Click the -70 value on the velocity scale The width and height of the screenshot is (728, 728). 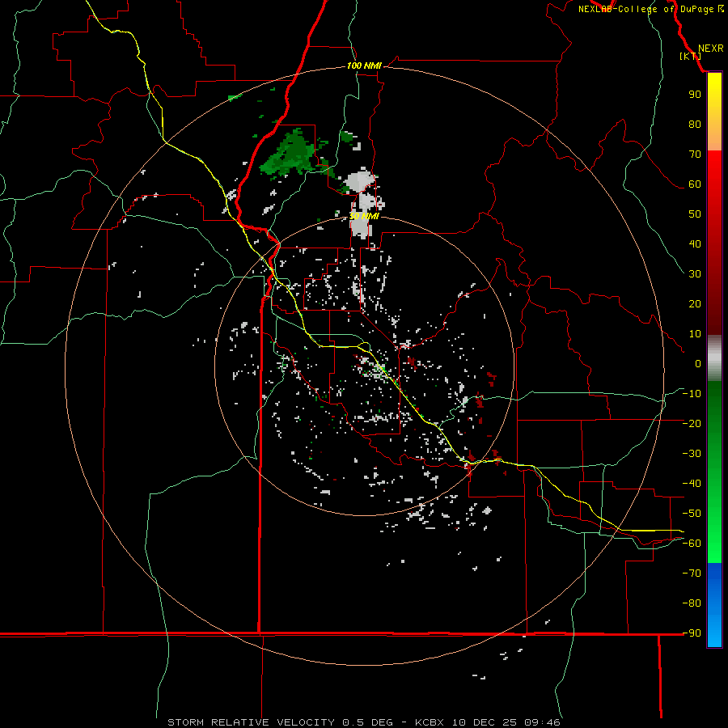click(692, 574)
